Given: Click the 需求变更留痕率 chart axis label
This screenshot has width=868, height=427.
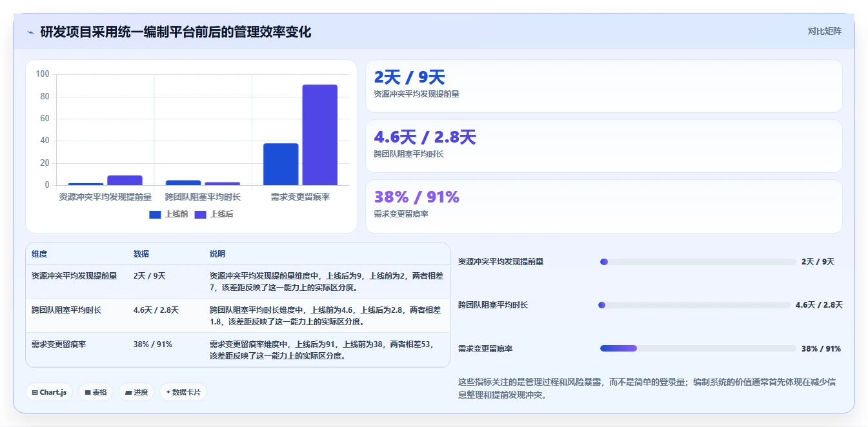Looking at the screenshot, I should 300,197.
